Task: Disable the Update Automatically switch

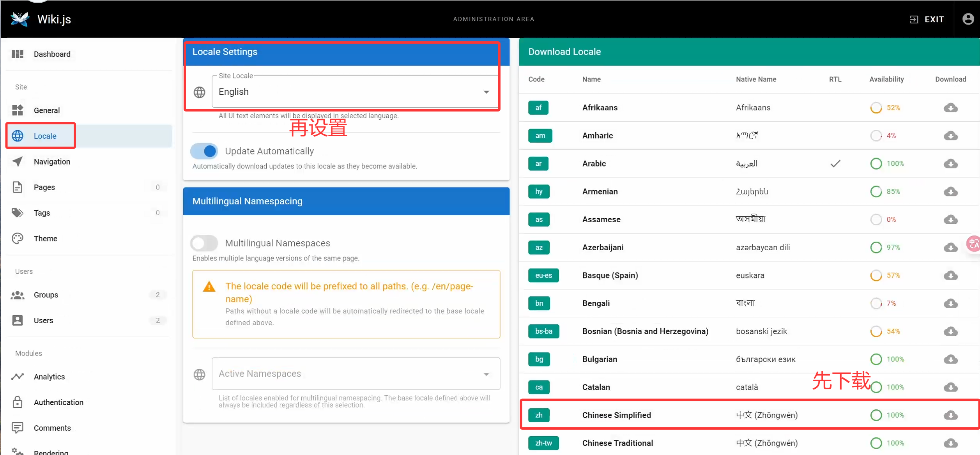Action: pos(204,151)
